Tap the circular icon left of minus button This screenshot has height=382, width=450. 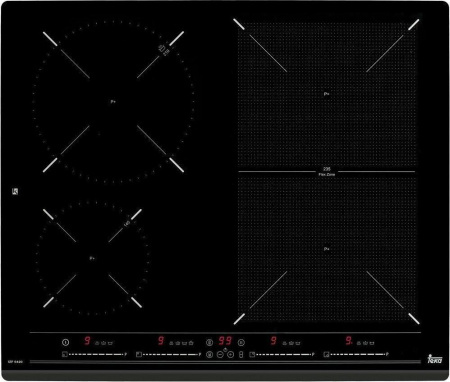tap(209, 355)
